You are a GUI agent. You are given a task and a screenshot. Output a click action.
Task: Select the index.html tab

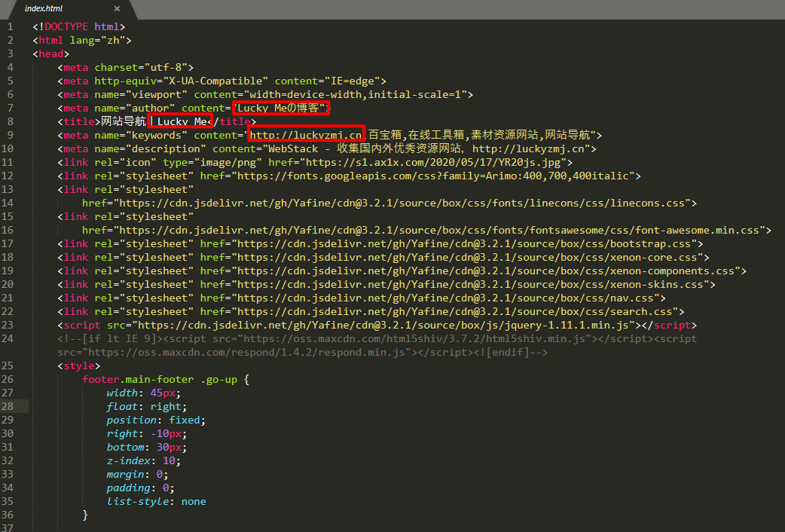[x=72, y=8]
